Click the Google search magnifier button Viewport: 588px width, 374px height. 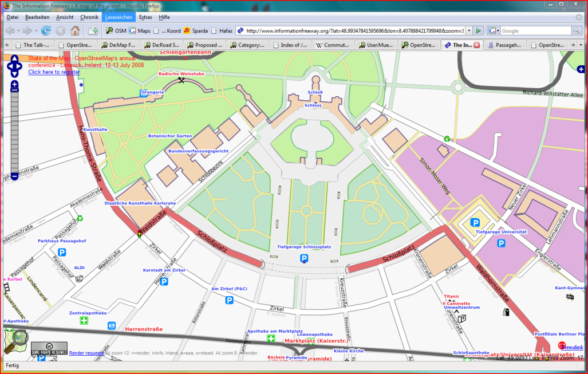click(577, 31)
